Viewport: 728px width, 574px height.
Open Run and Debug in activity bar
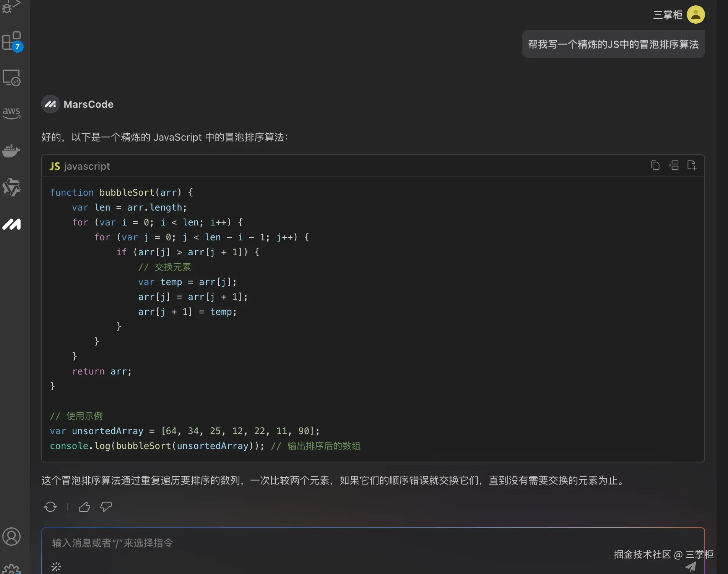coord(11,6)
